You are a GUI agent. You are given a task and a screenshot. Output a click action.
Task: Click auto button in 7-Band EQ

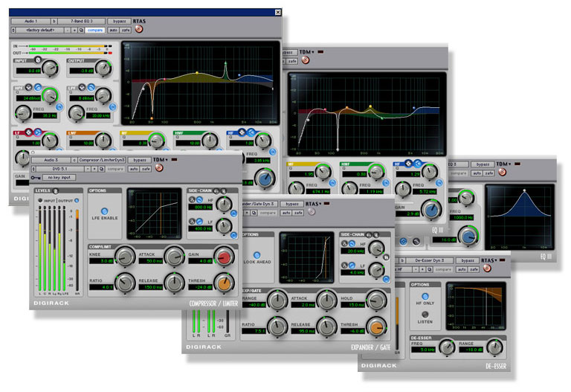pyautogui.click(x=114, y=30)
